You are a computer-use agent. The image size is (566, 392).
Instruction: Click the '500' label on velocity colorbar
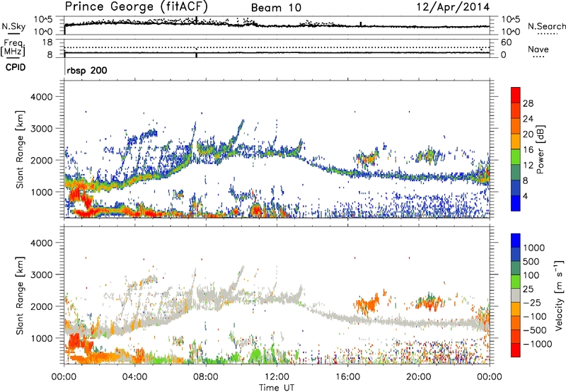click(532, 262)
